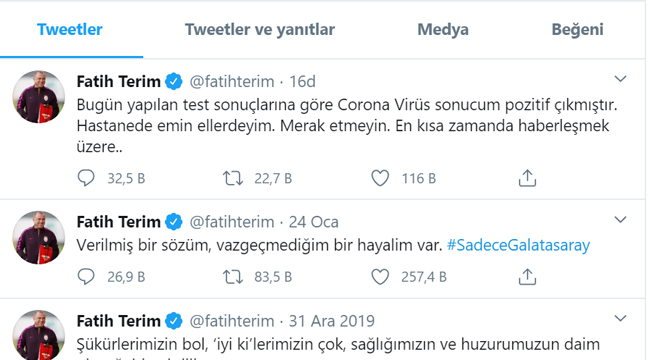
Task: Reply to the #SadeceGalatasaray tweet
Action: [86, 277]
